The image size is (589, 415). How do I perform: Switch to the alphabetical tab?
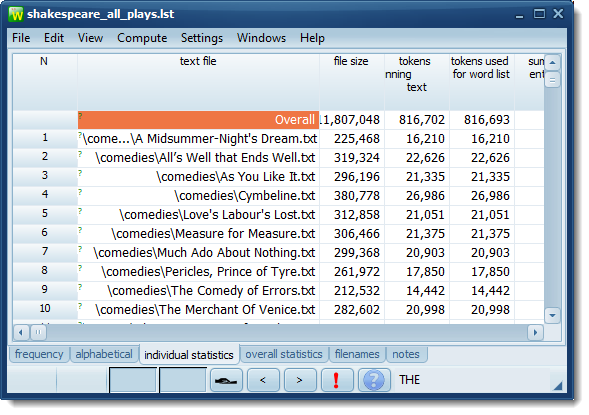coord(104,354)
